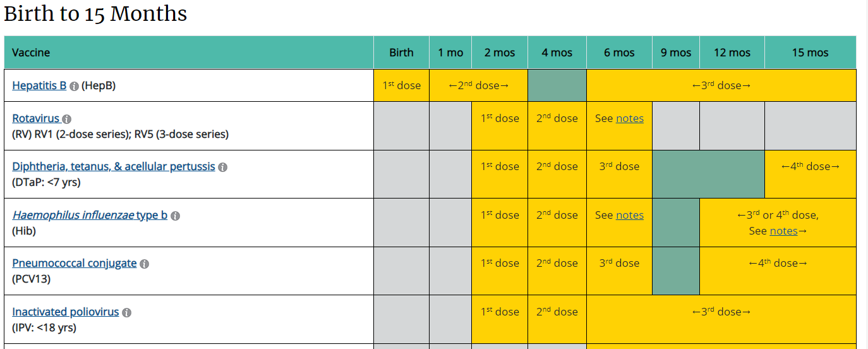The height and width of the screenshot is (349, 868).
Task: Open Haemophilus influenzae type b link
Action: pos(90,215)
